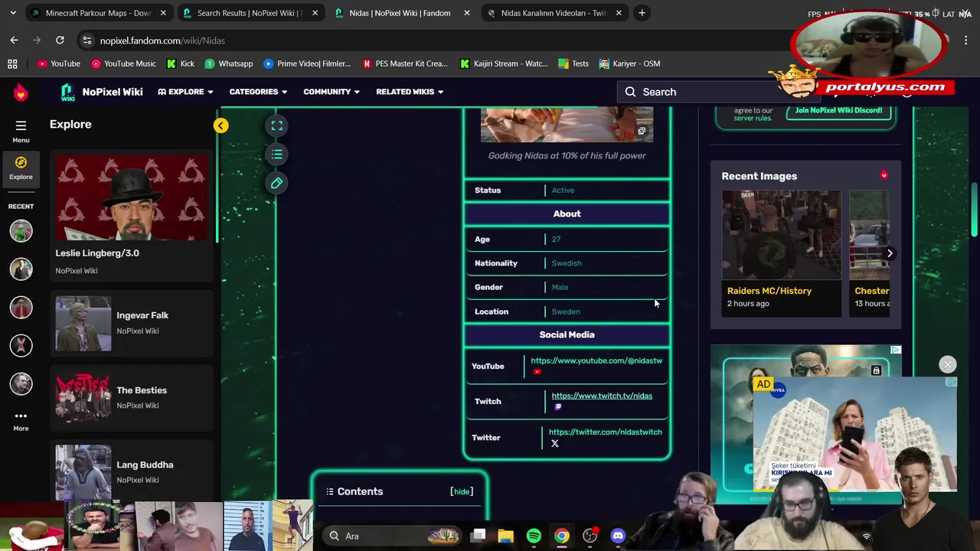This screenshot has width=980, height=551.
Task: Select the Explore compass icon in sidebar
Action: (21, 162)
